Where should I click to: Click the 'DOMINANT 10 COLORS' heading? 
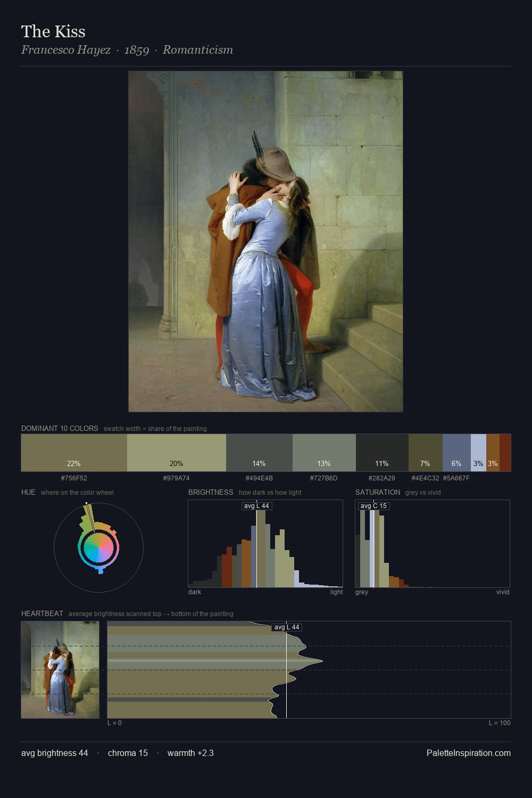pyautogui.click(x=60, y=428)
